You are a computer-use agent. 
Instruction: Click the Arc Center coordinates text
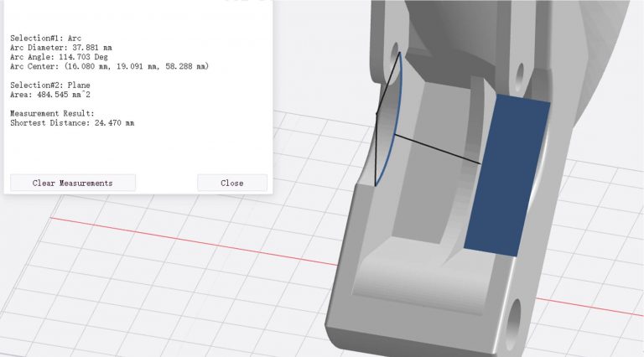[109, 66]
